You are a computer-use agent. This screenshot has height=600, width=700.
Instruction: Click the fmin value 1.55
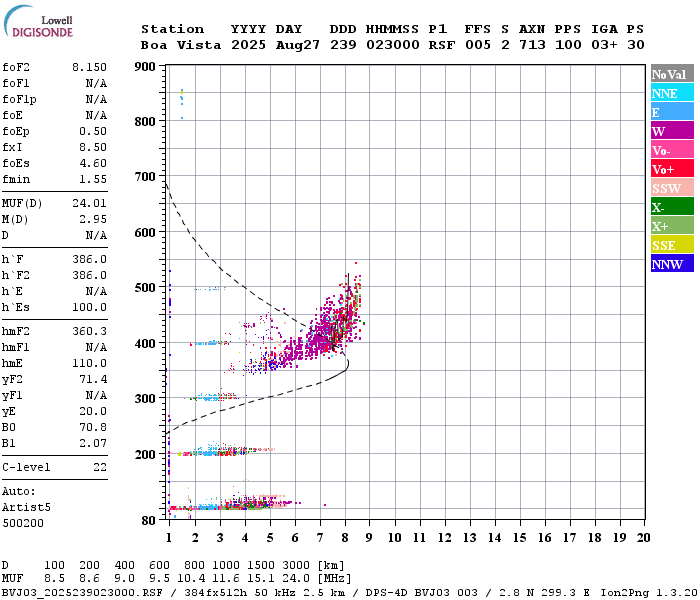click(93, 179)
